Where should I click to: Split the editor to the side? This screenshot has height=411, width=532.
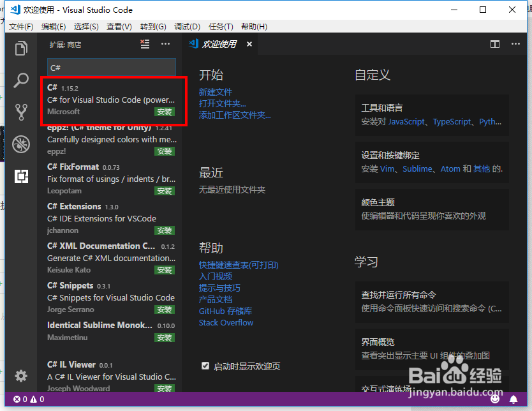494,44
